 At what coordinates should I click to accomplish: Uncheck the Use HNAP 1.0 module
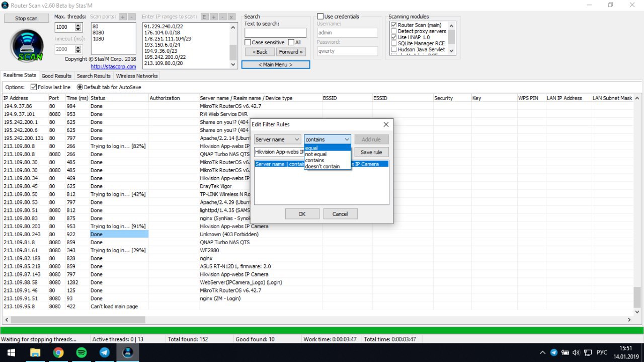[394, 37]
